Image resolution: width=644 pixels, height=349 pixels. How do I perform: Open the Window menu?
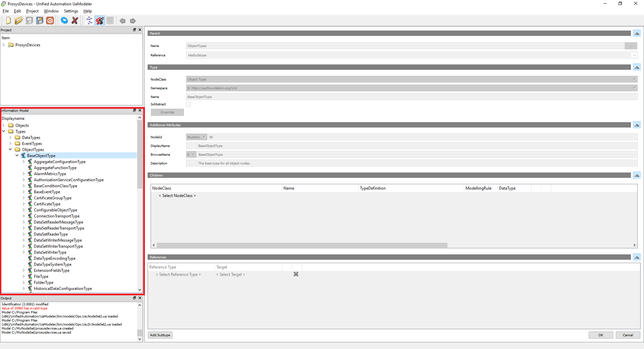(x=51, y=11)
